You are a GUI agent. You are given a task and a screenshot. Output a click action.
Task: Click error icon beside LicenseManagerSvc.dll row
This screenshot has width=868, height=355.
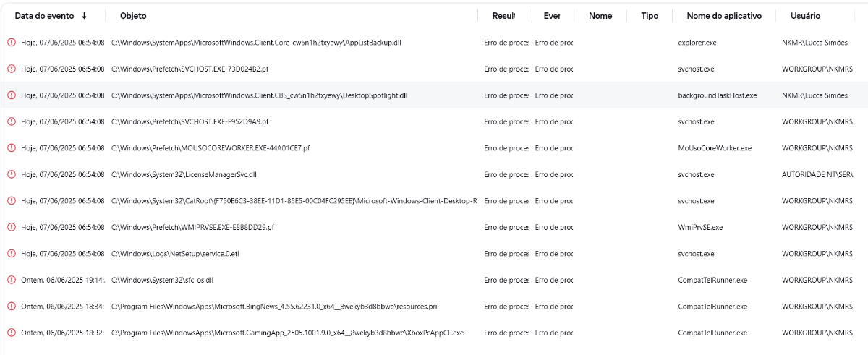click(x=12, y=174)
